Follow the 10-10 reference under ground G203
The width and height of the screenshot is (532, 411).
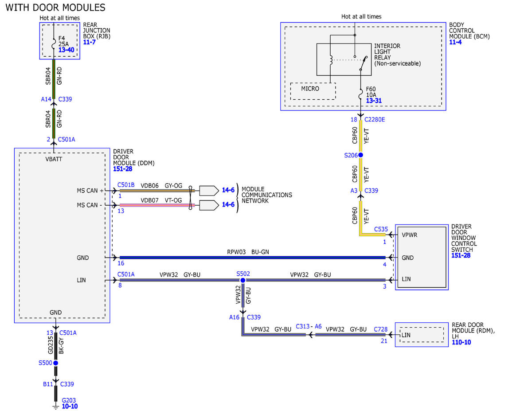click(70, 406)
